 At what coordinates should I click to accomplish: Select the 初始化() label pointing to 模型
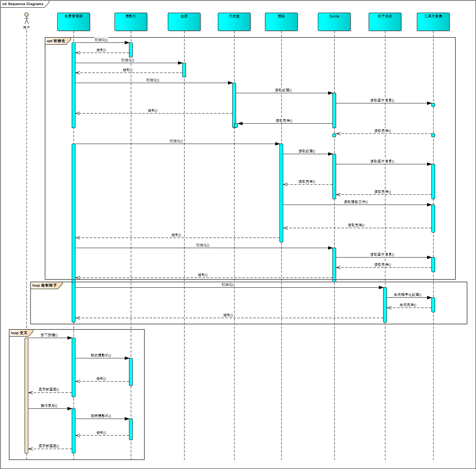pyautogui.click(x=176, y=141)
